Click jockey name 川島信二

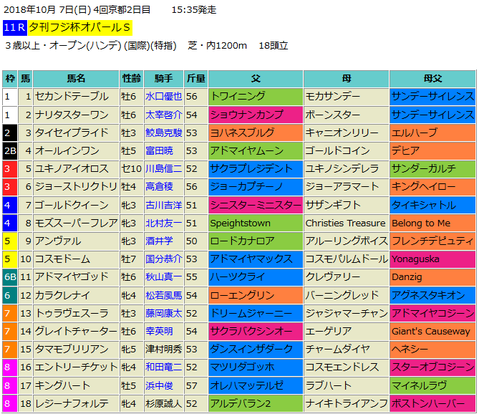point(163,169)
